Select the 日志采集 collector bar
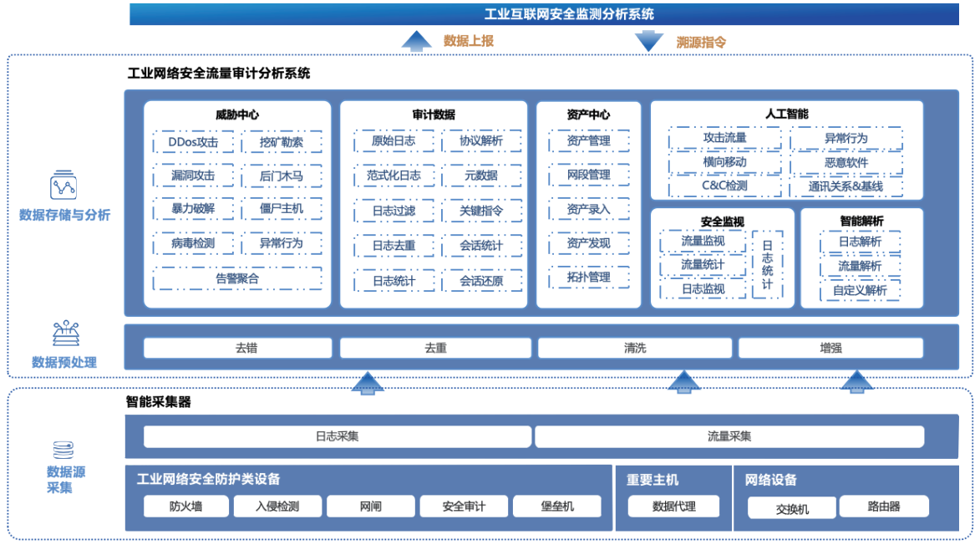This screenshot has width=980, height=545. 337,436
